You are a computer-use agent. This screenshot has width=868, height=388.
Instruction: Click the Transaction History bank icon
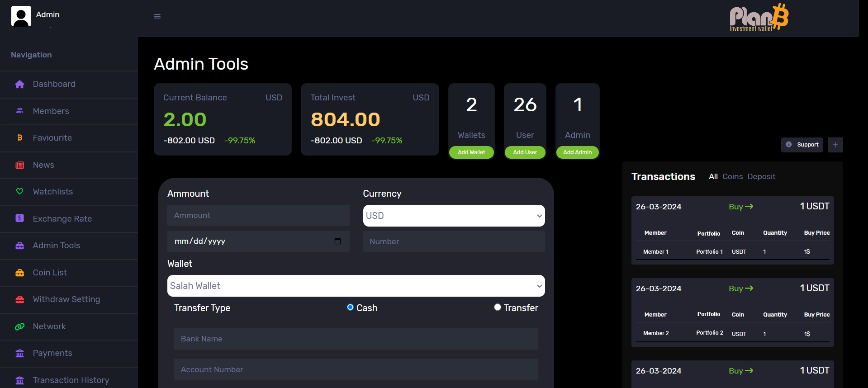point(19,380)
